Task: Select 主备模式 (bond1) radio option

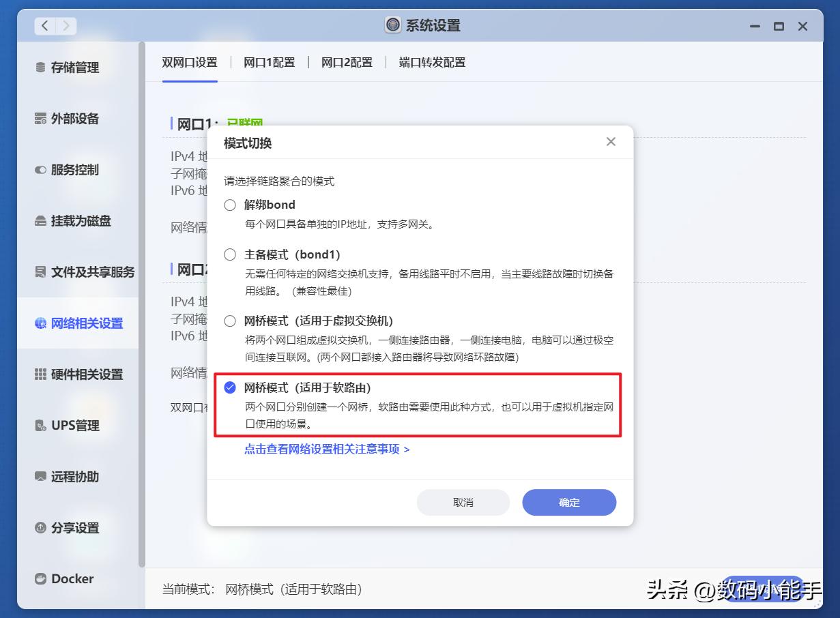Action: pyautogui.click(x=230, y=255)
